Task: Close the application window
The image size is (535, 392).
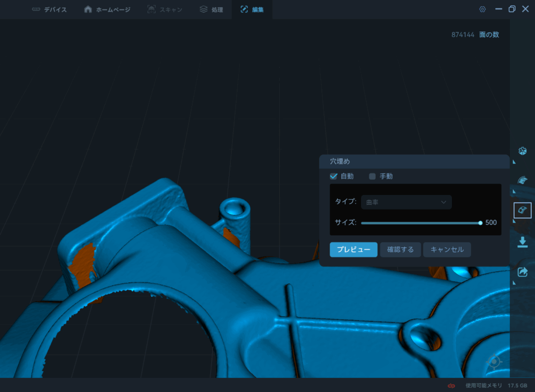Action: [526, 9]
